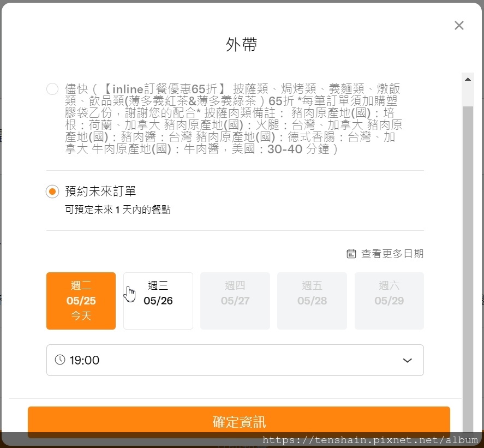484x448 pixels.
Task: Click the 外帶 dialog title
Action: pos(241,44)
